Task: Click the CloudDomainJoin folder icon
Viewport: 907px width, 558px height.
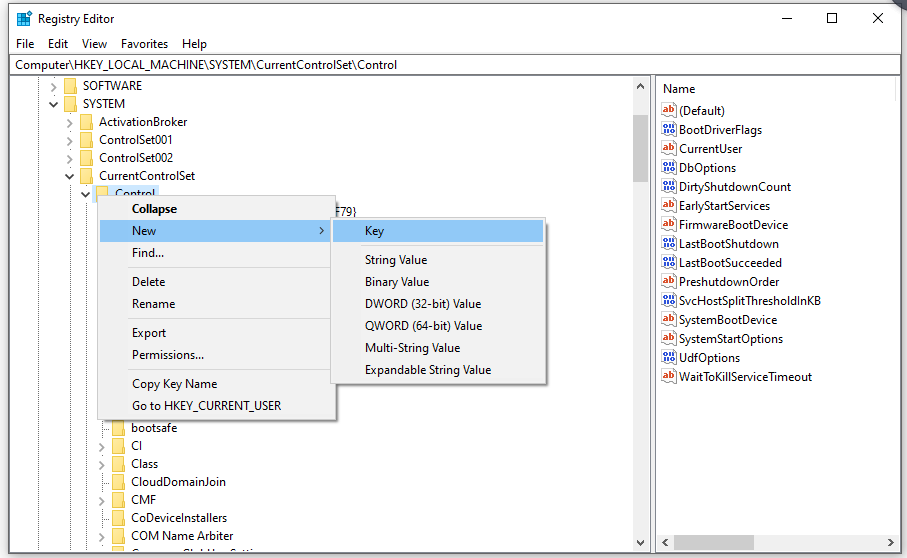Action: pyautogui.click(x=119, y=482)
